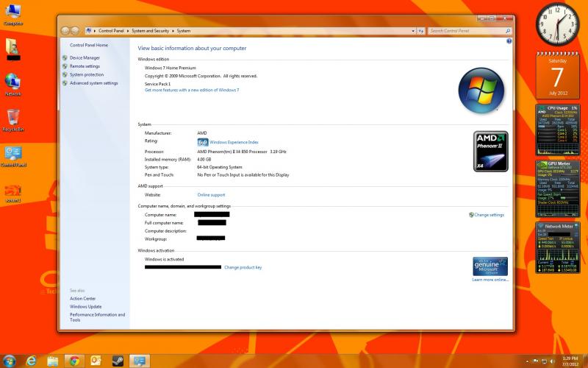Click the address bar refresh button

pyautogui.click(x=420, y=31)
